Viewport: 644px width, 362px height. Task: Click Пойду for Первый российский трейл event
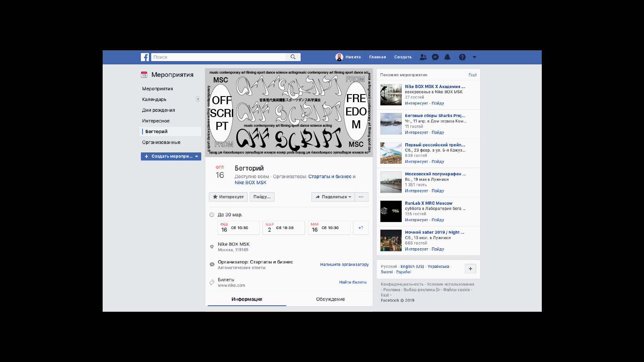(438, 162)
